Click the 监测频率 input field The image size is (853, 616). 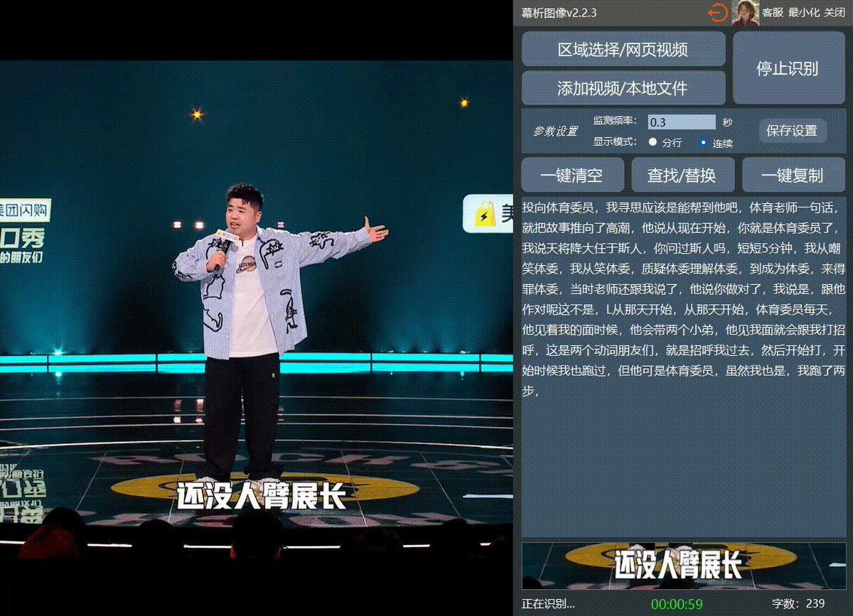[682, 122]
